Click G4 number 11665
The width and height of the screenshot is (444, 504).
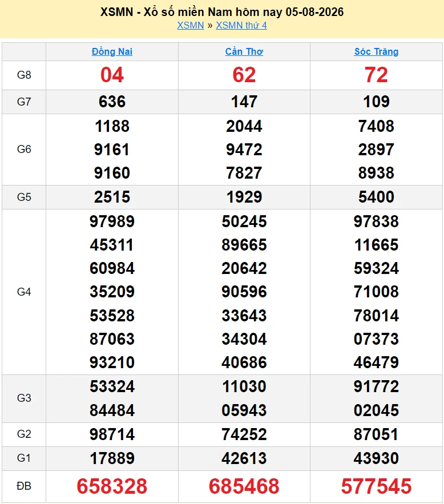[376, 245]
